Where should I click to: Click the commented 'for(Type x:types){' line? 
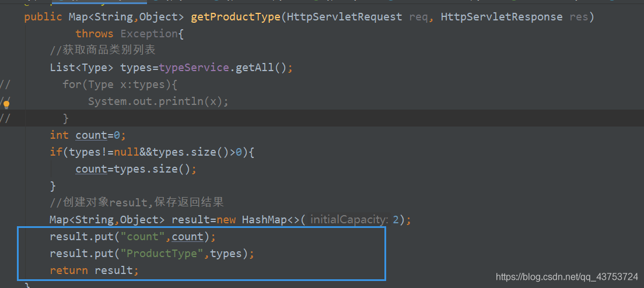[120, 85]
